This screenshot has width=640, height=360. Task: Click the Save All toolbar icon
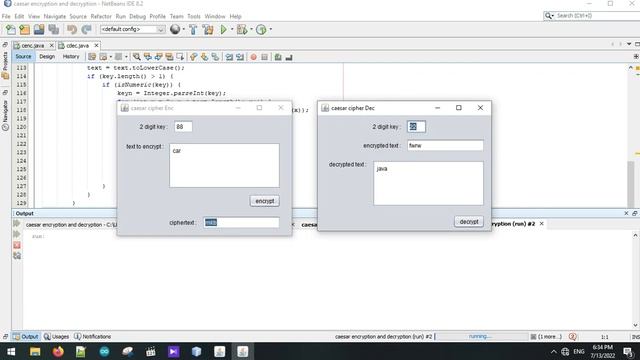pyautogui.click(x=53, y=29)
